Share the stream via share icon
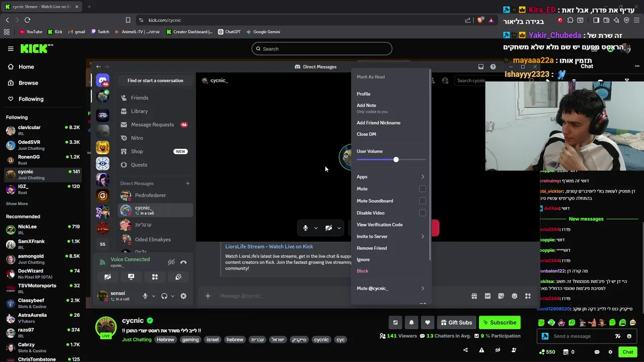This screenshot has width=644, height=362. (x=465, y=350)
